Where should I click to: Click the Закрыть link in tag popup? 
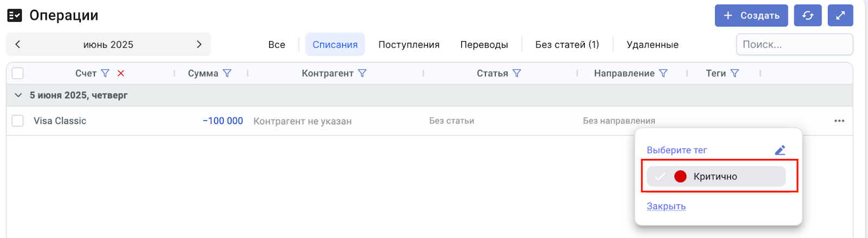pos(666,206)
